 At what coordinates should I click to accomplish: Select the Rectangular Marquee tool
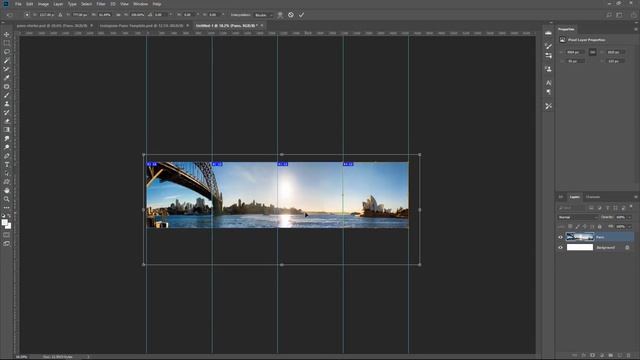[x=7, y=43]
